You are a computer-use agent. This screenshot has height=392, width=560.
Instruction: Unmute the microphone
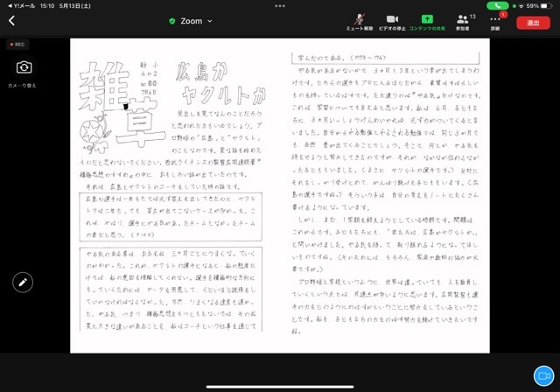pos(360,22)
